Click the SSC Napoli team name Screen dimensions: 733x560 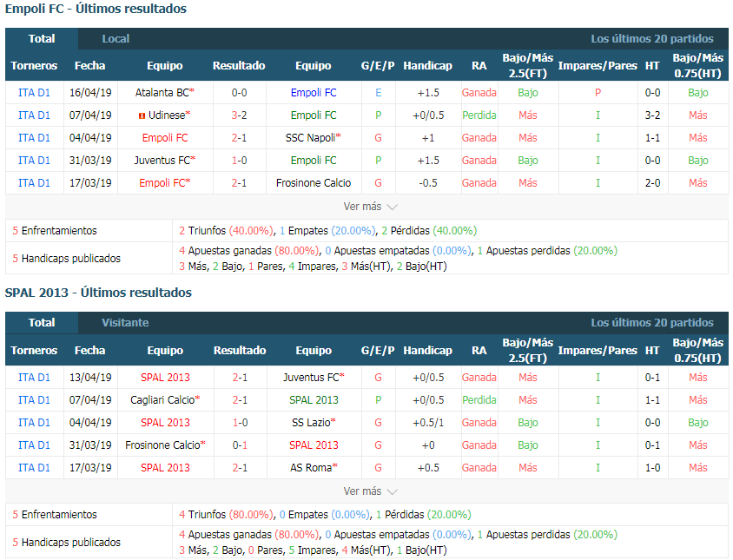310,138
